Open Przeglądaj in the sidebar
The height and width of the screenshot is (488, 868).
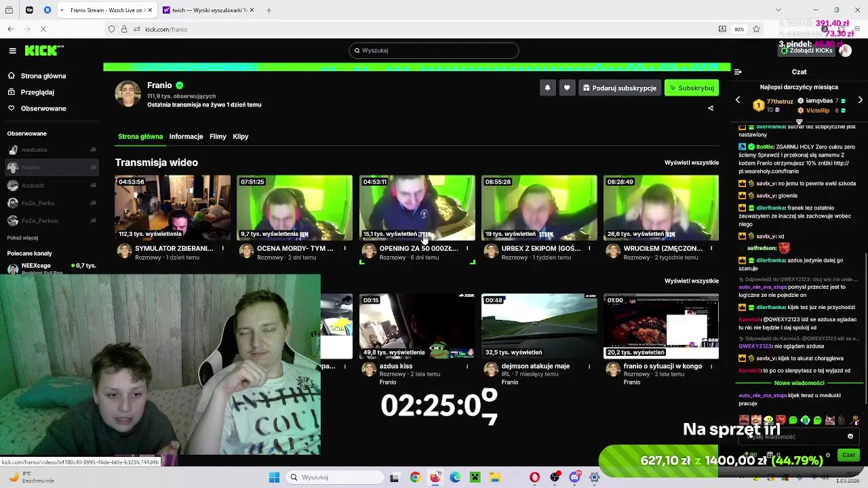pyautogui.click(x=37, y=92)
